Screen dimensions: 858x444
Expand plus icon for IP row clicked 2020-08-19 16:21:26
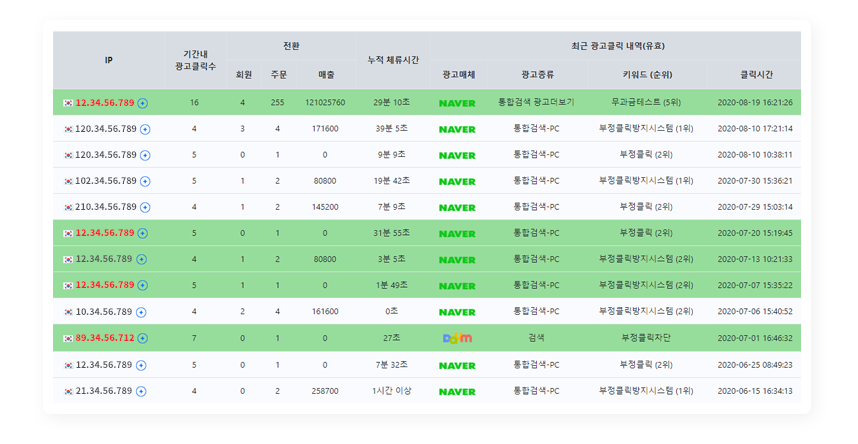pyautogui.click(x=142, y=103)
